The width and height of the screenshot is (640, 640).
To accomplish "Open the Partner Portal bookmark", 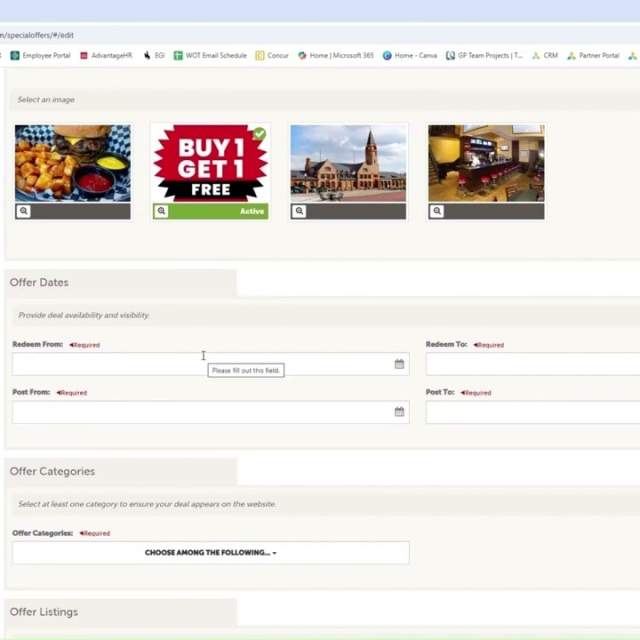I will click(593, 56).
